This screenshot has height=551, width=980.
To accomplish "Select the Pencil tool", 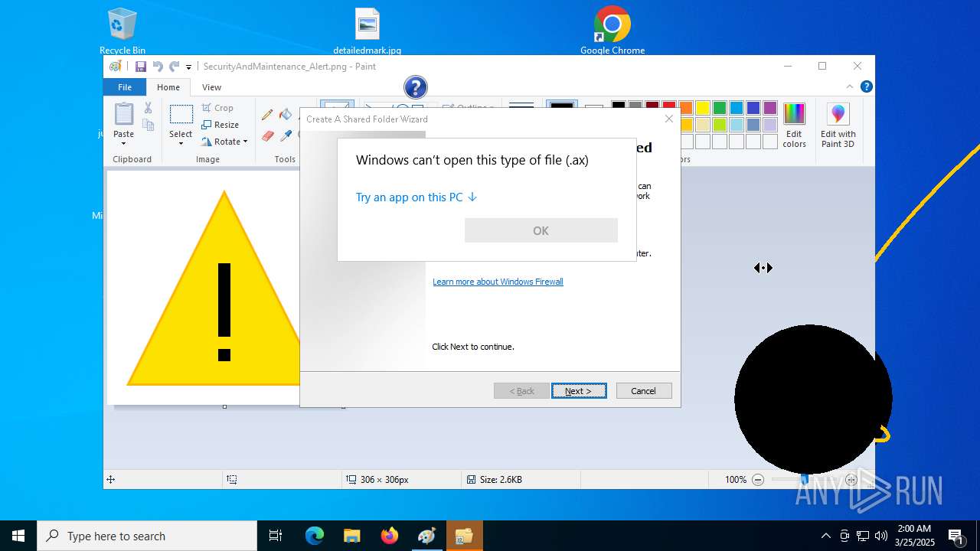I will [267, 115].
